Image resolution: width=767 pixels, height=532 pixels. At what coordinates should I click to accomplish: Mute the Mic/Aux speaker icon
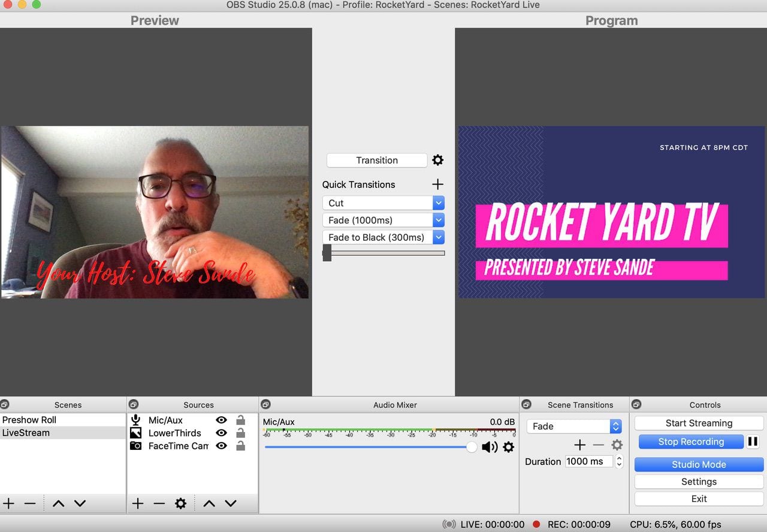coord(490,447)
